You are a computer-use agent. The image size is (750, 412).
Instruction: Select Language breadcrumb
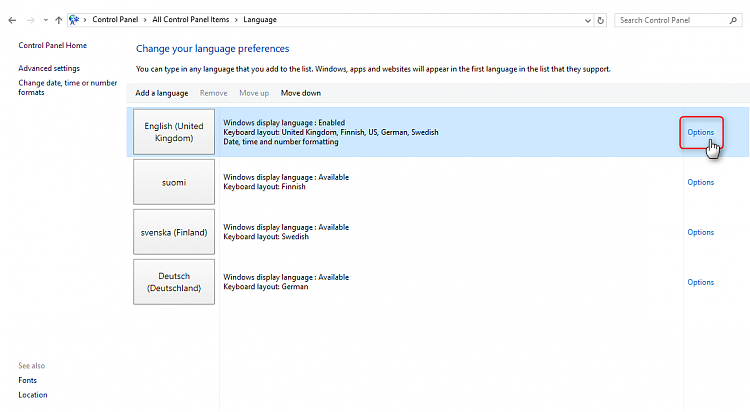(x=260, y=20)
